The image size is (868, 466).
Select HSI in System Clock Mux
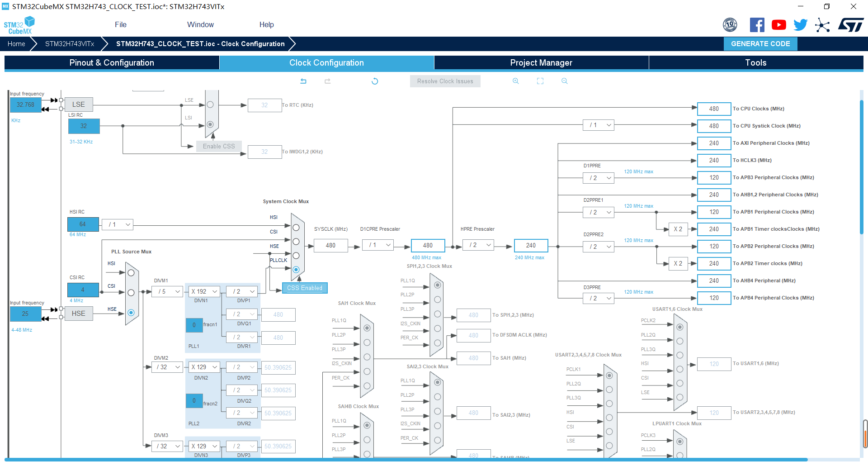coord(296,228)
